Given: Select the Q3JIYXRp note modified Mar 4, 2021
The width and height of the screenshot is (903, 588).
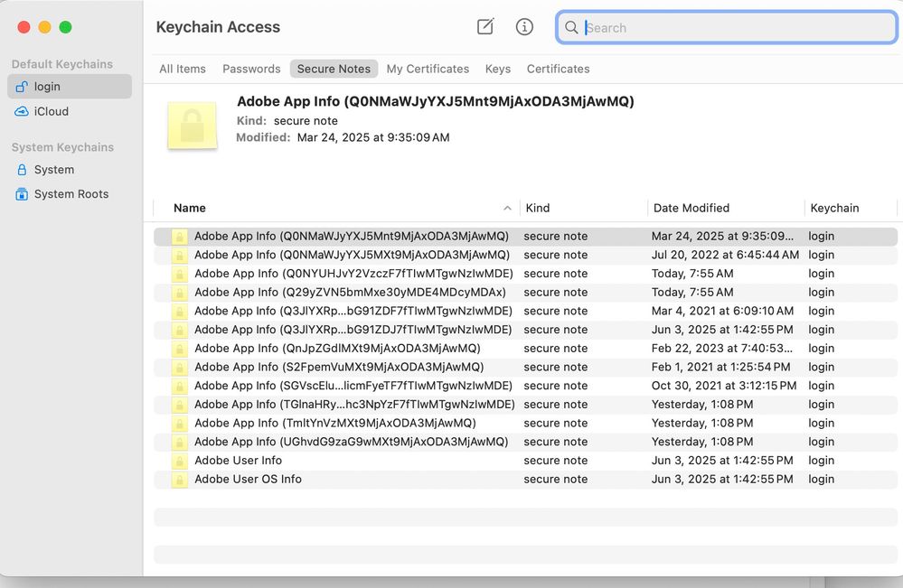Looking at the screenshot, I should 525,312.
